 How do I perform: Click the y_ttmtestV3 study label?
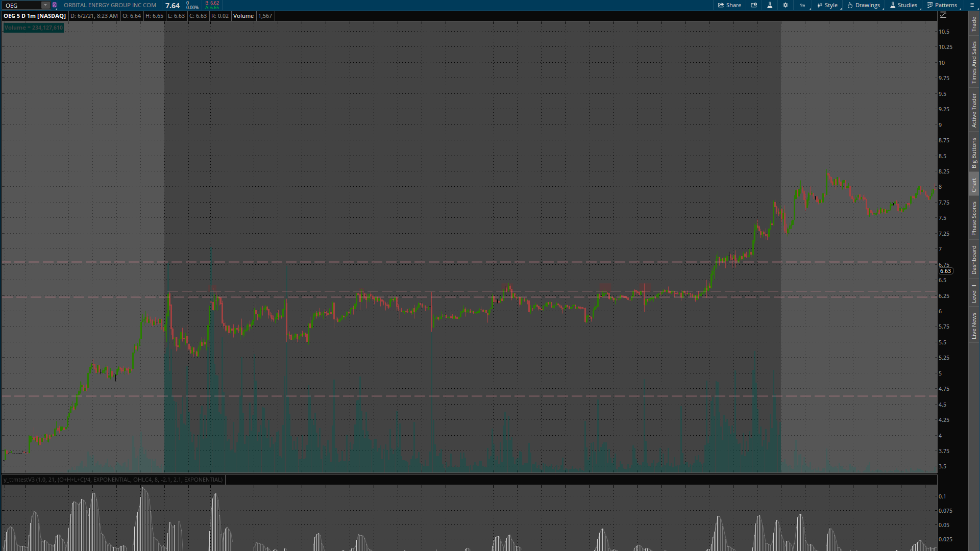(113, 480)
